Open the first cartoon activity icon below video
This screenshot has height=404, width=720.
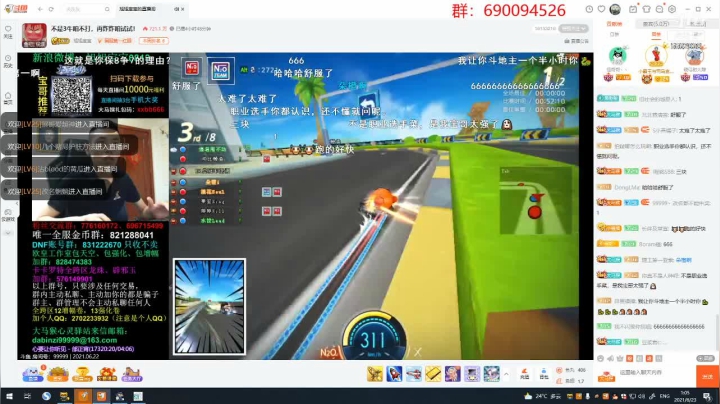click(x=33, y=374)
